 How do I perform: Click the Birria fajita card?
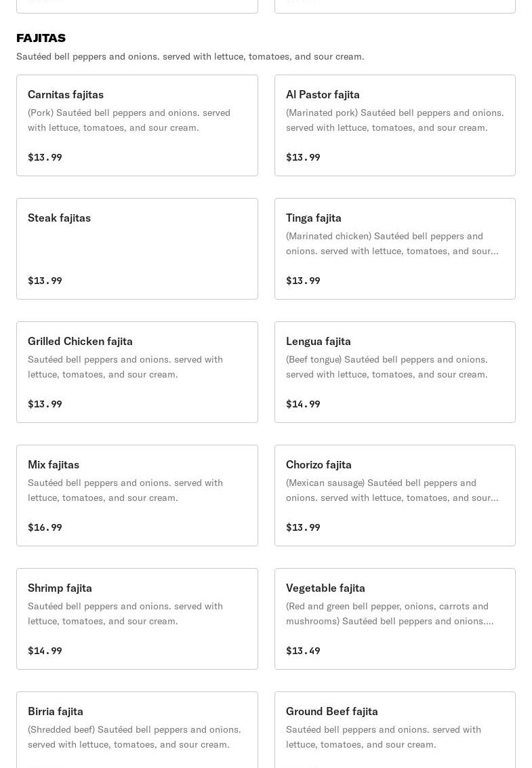click(137, 729)
